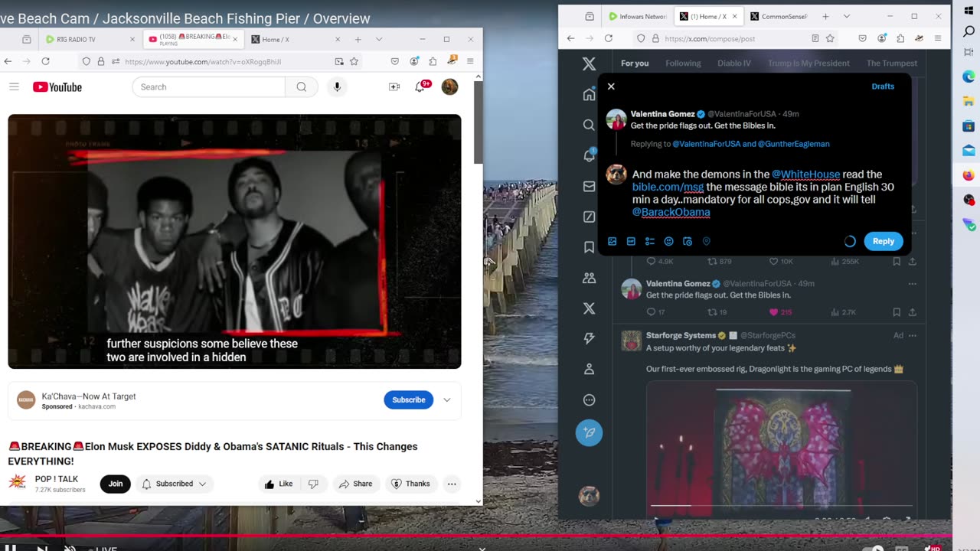Select the Diablo IV tab

734,64
